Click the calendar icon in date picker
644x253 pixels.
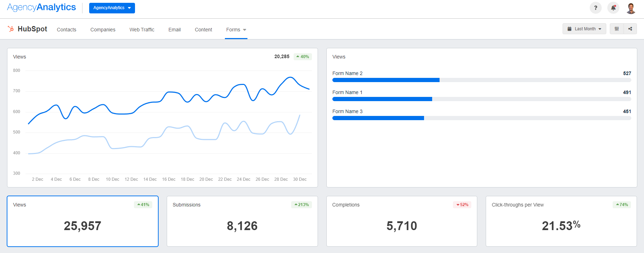click(569, 29)
